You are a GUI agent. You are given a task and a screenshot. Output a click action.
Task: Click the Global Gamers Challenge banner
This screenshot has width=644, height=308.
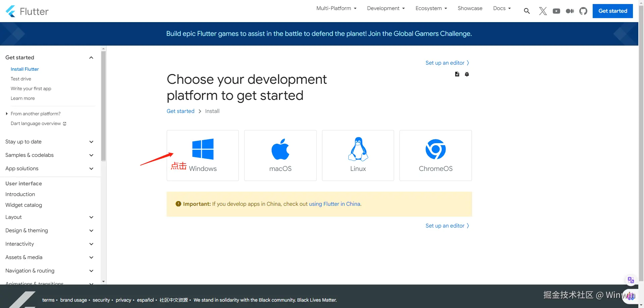click(x=319, y=34)
